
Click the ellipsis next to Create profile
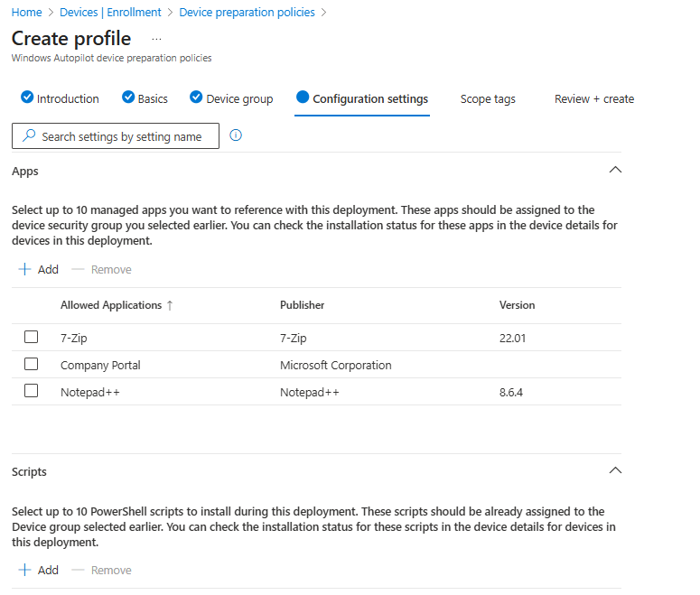(x=156, y=39)
